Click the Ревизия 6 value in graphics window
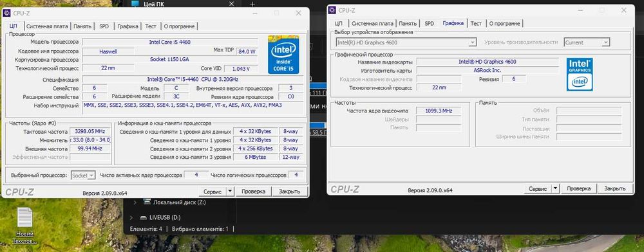Viewport: 644px width, 252px height. click(x=514, y=79)
